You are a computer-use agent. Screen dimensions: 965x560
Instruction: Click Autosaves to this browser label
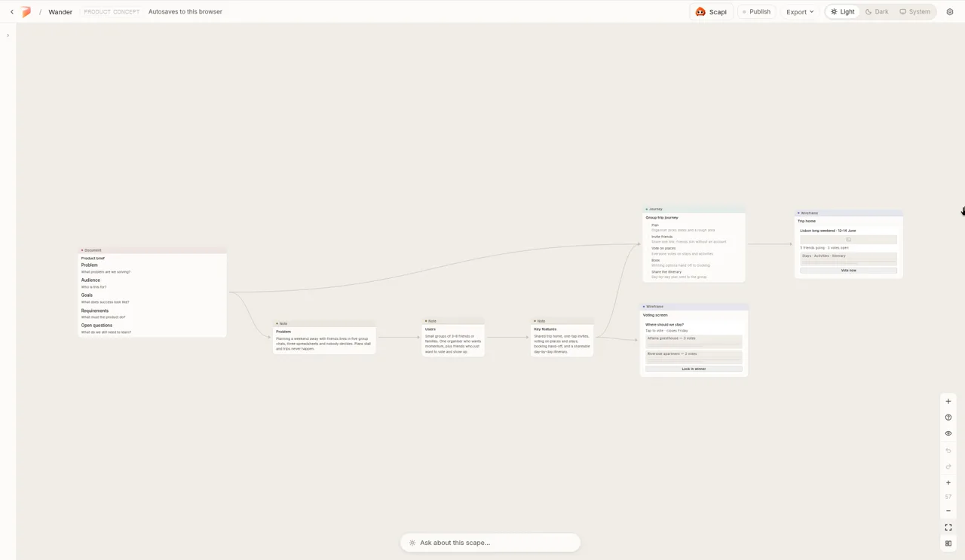[185, 12]
